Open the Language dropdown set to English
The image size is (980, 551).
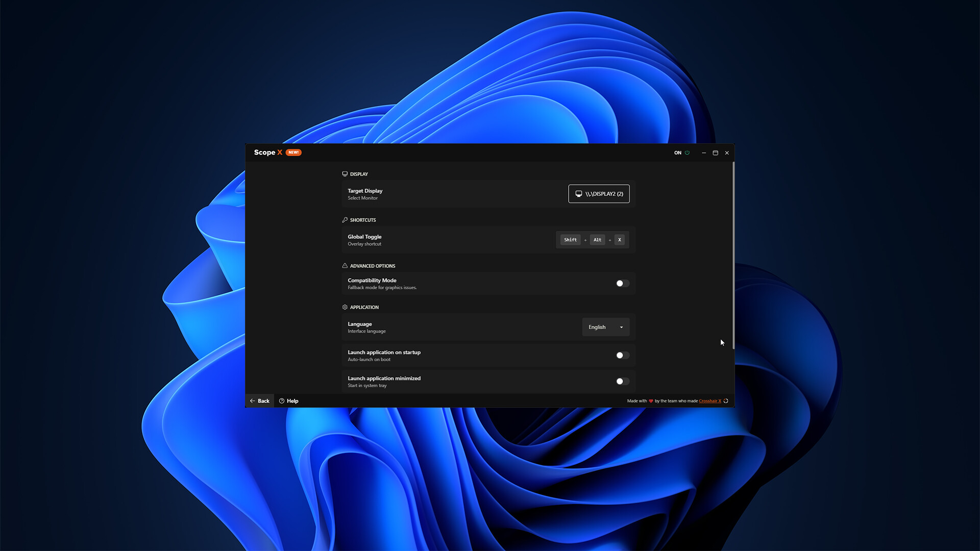click(x=605, y=327)
